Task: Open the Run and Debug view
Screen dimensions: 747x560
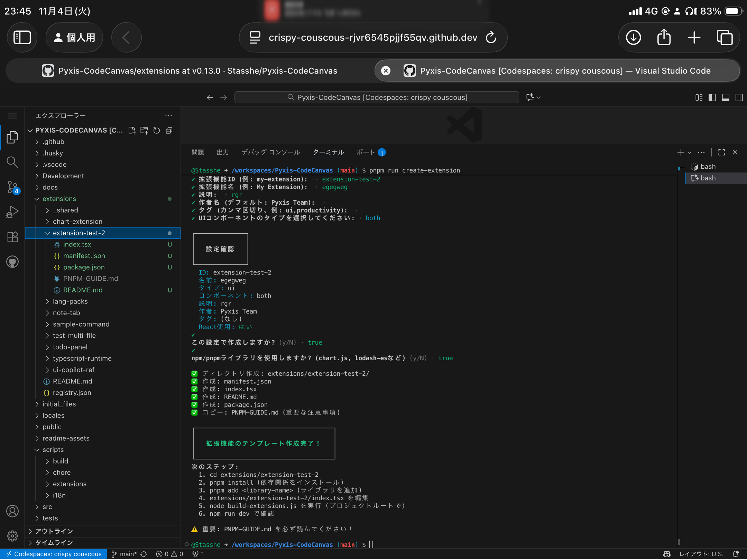Action: tap(12, 212)
